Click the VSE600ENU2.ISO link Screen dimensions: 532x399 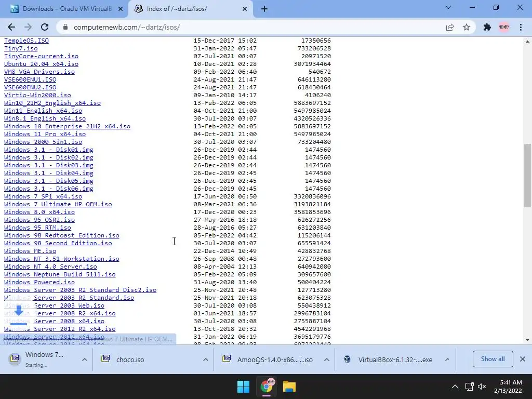pyautogui.click(x=30, y=87)
